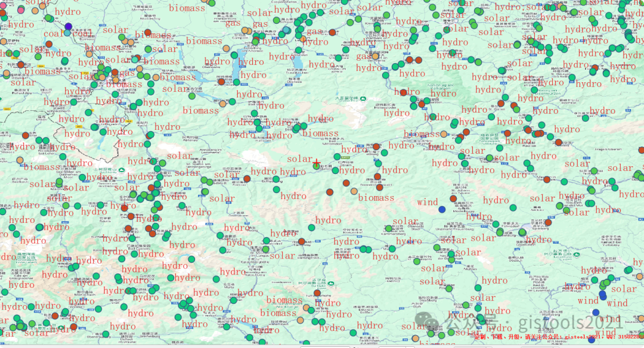644x348 pixels.
Task: Select the Inzell place label
Action: [x=47, y=91]
